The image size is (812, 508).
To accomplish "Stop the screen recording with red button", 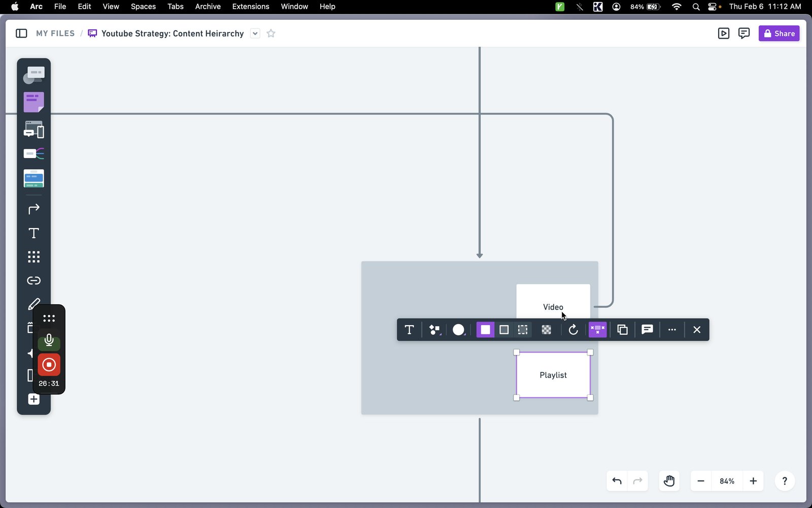I will [49, 365].
